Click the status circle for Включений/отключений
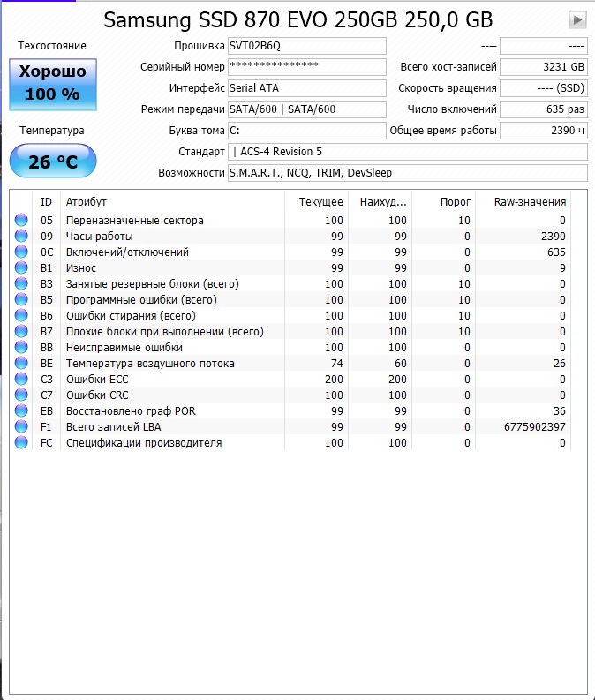 pos(21,252)
